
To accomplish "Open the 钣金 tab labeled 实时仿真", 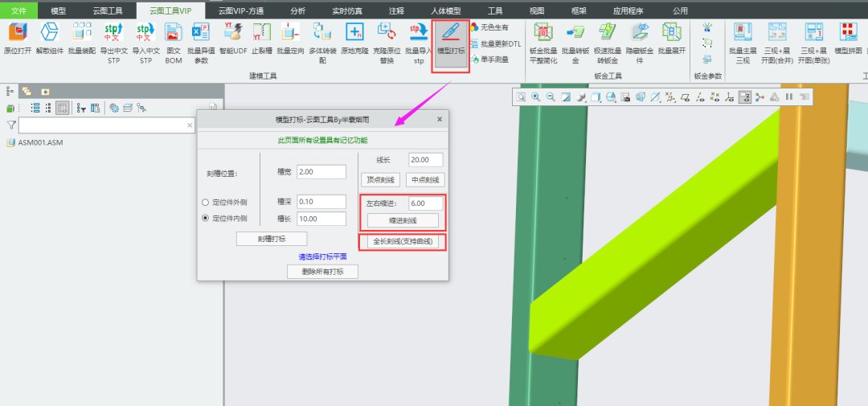I will (346, 10).
